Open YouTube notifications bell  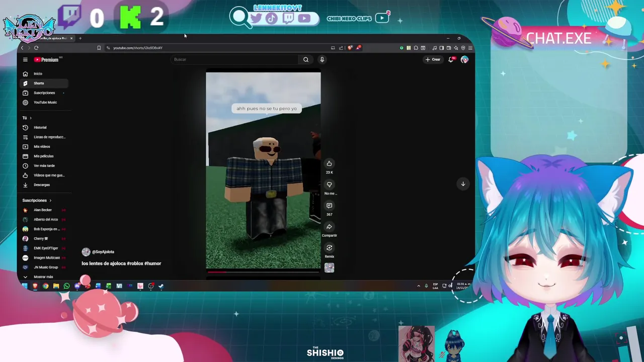pos(452,59)
